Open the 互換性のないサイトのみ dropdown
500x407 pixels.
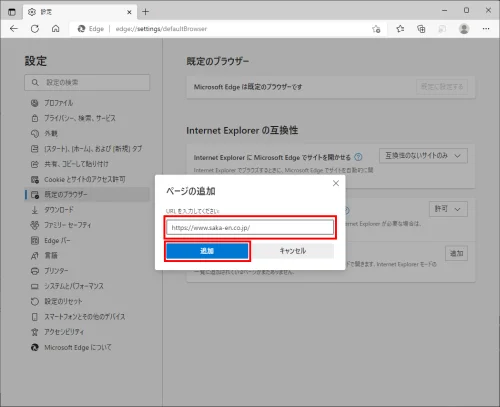click(423, 156)
